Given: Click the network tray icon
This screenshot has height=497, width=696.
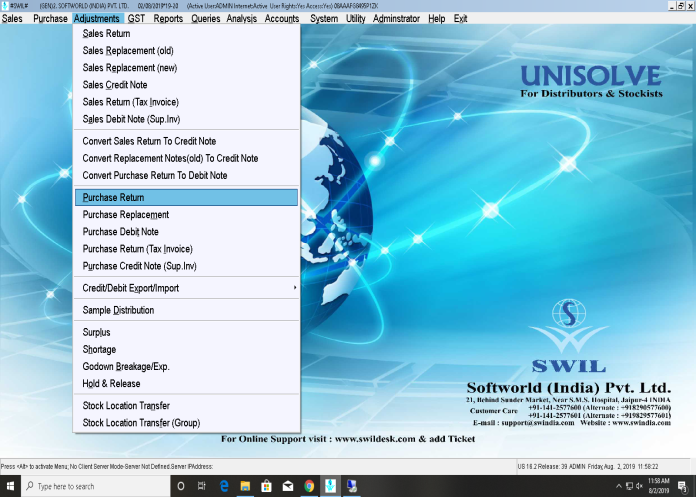Looking at the screenshot, I should tap(629, 486).
